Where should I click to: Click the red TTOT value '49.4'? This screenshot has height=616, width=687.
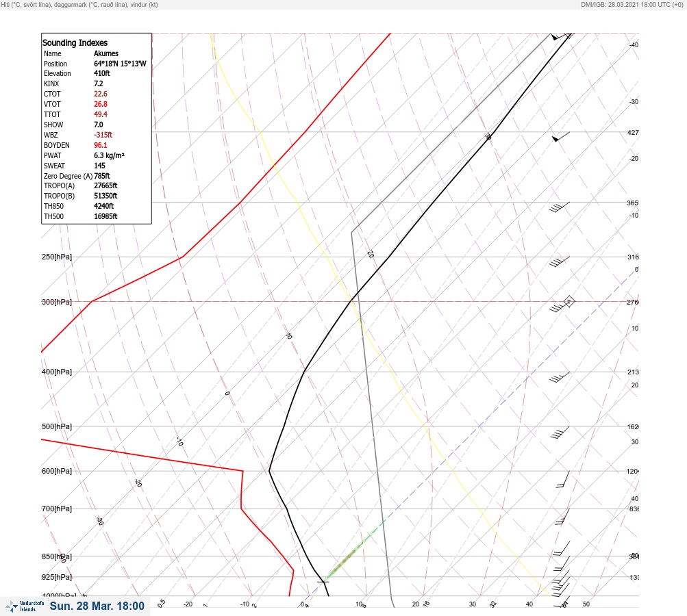point(100,114)
